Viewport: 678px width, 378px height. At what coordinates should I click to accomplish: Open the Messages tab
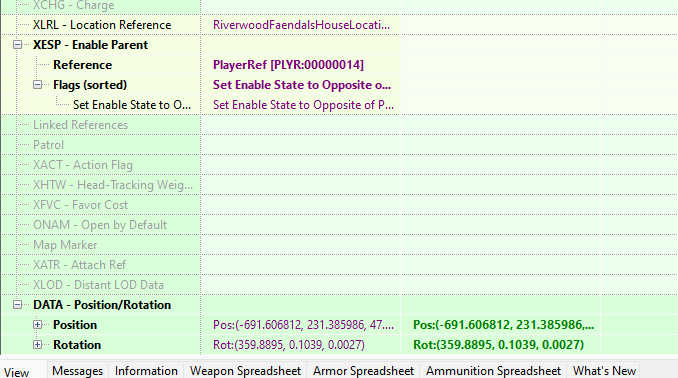point(78,371)
